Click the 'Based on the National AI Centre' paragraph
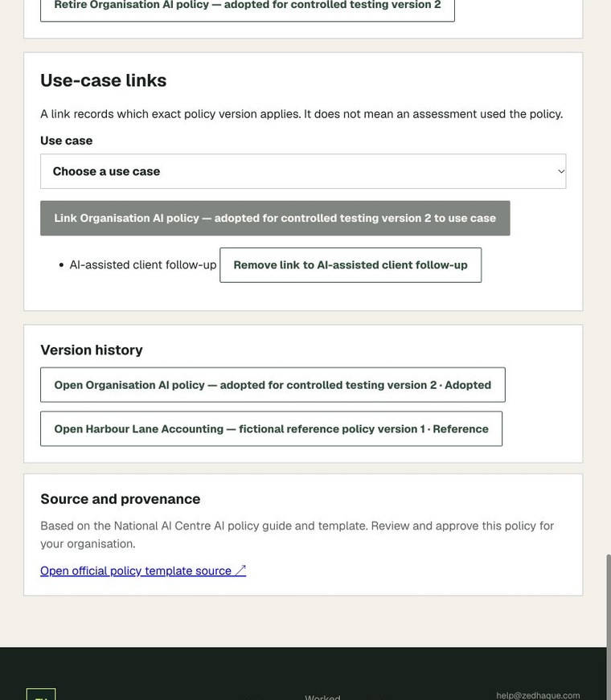Screen dimensions: 611x700 (x=297, y=534)
